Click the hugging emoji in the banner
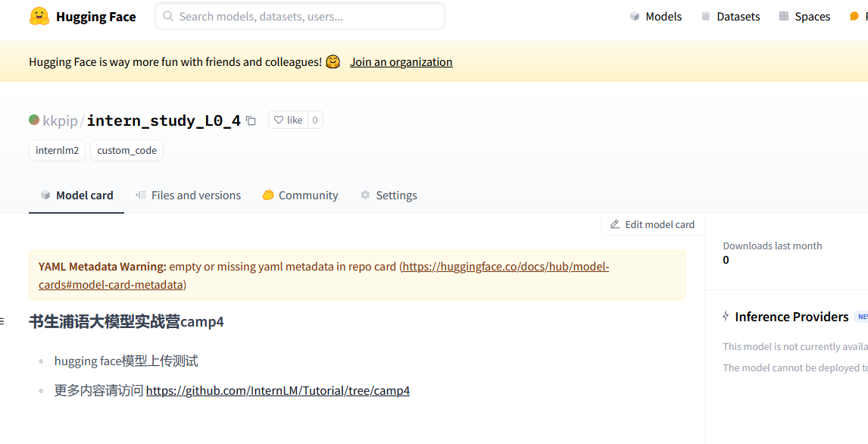This screenshot has width=868, height=444. pos(333,61)
